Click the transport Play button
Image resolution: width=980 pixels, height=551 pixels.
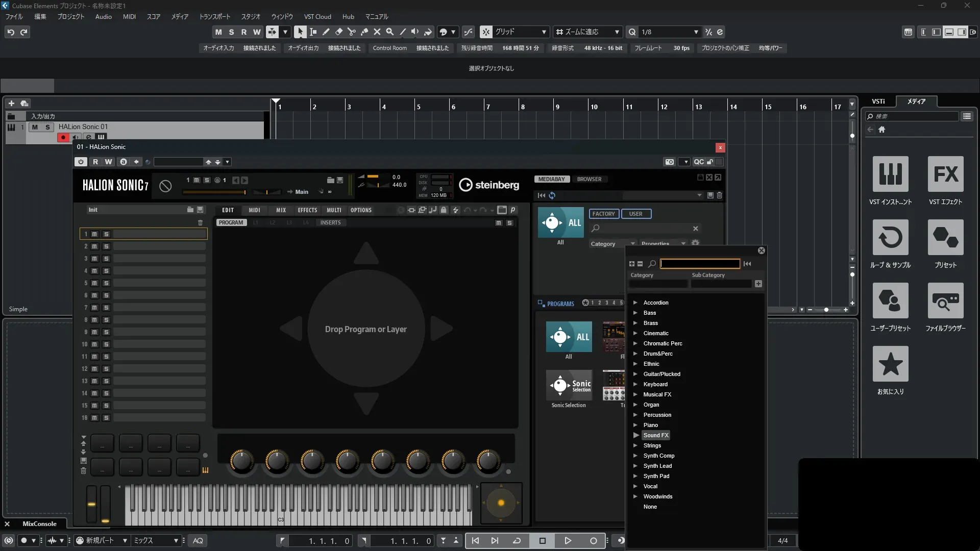tap(568, 541)
